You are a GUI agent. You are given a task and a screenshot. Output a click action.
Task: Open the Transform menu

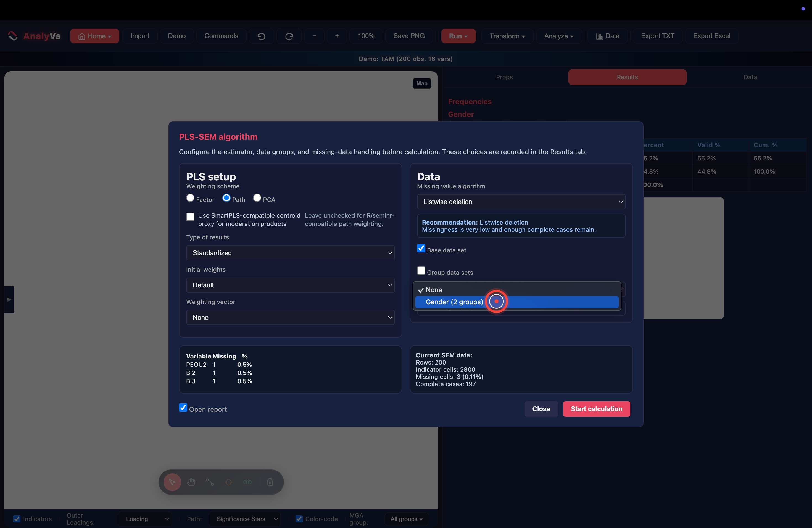(x=507, y=36)
